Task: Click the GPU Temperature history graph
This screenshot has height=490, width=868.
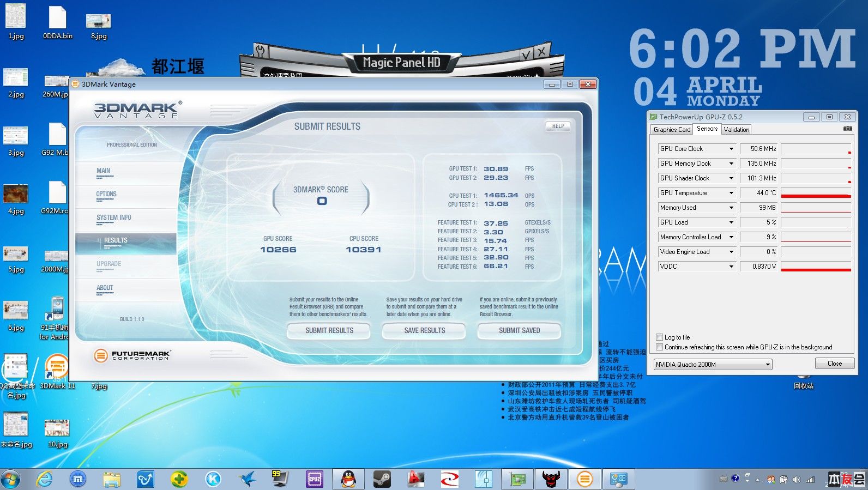Action: (x=816, y=193)
